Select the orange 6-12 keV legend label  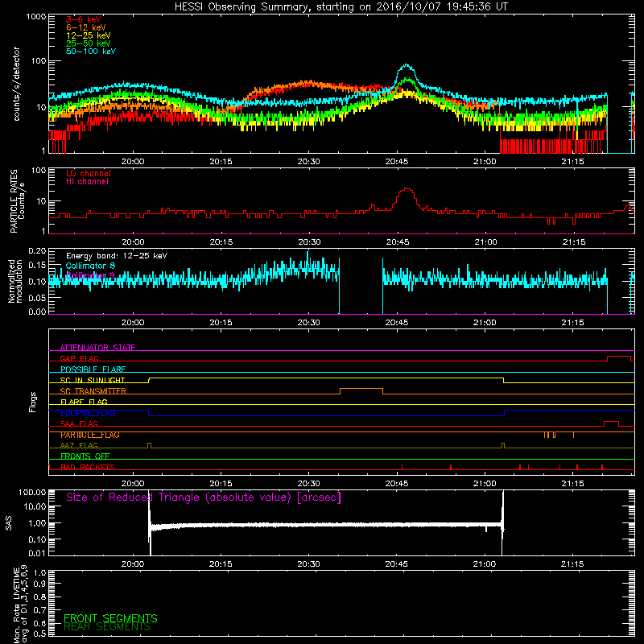click(86, 27)
